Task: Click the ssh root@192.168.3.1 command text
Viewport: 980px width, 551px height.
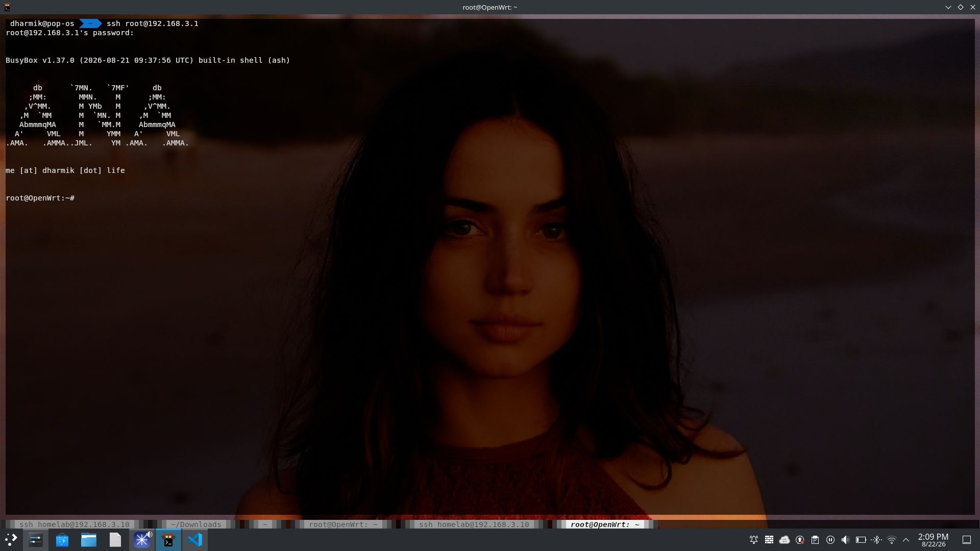Action: click(x=153, y=23)
